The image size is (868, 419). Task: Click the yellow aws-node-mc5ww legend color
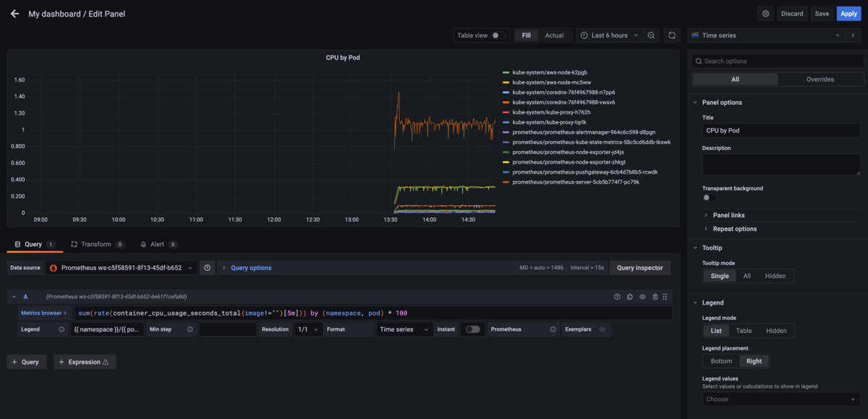tap(506, 82)
